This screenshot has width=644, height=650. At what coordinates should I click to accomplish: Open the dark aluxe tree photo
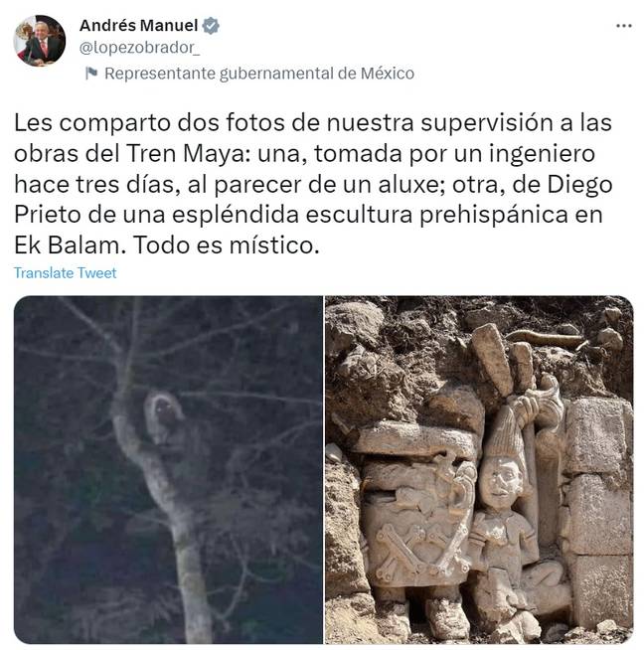tap(168, 469)
